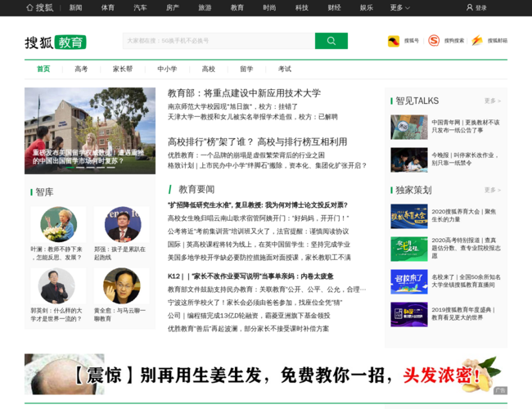Select the 高考 tab
The height and width of the screenshot is (409, 532).
pyautogui.click(x=81, y=69)
